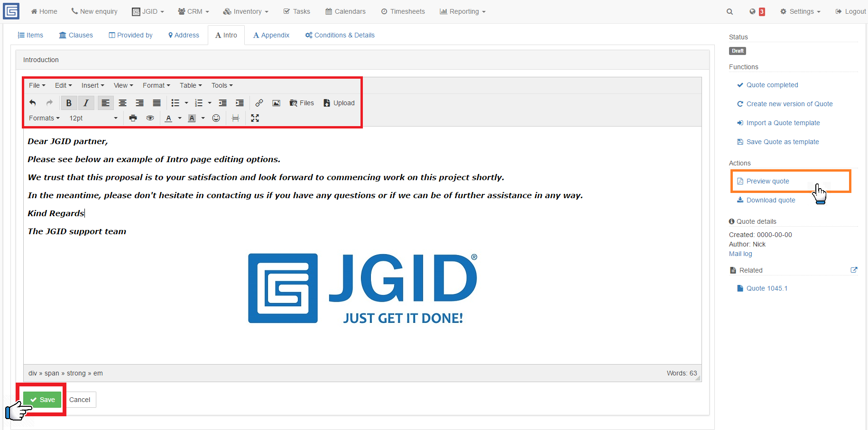The image size is (868, 430).
Task: Decrease indent of paragraph
Action: [x=222, y=103]
